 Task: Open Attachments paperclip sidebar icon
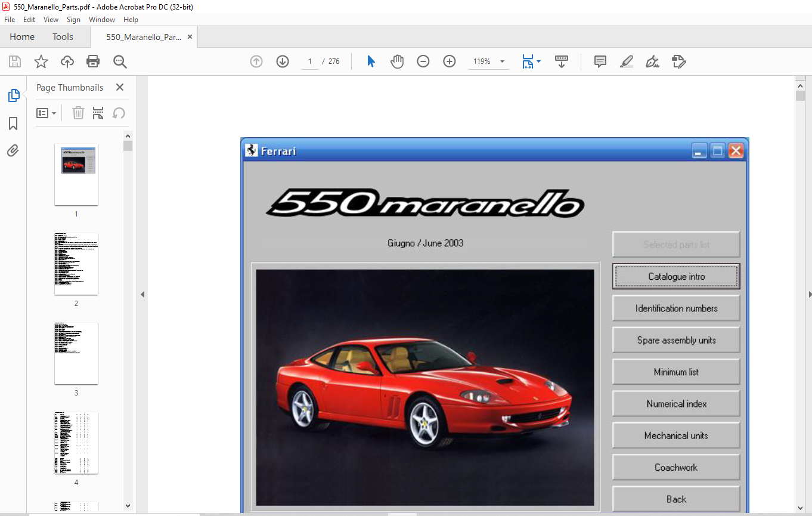(13, 150)
